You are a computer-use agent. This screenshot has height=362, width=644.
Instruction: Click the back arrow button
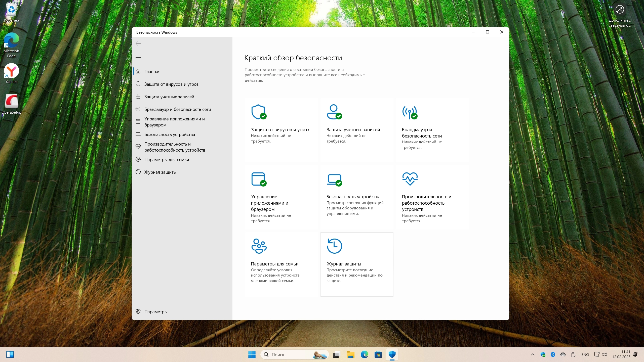(138, 43)
